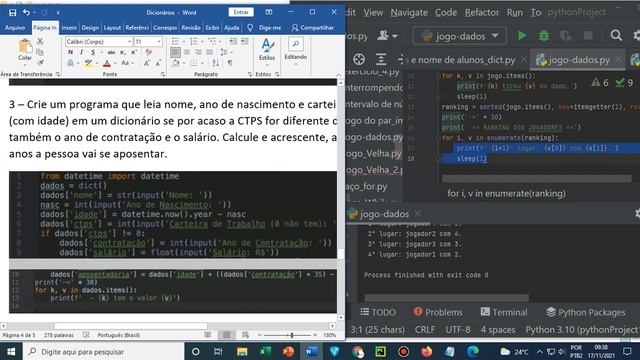Open Python Packages tool window
Viewport: 640px width, 360px height.
(x=586, y=312)
